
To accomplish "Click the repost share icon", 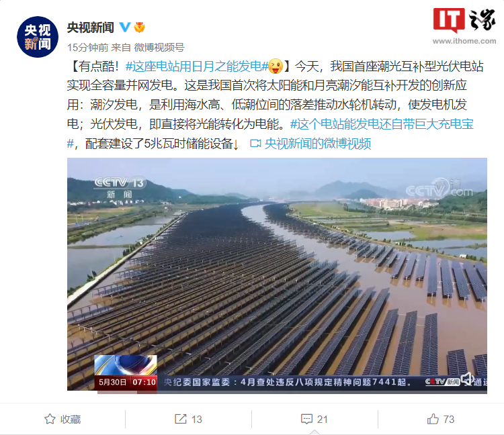I will [x=180, y=419].
